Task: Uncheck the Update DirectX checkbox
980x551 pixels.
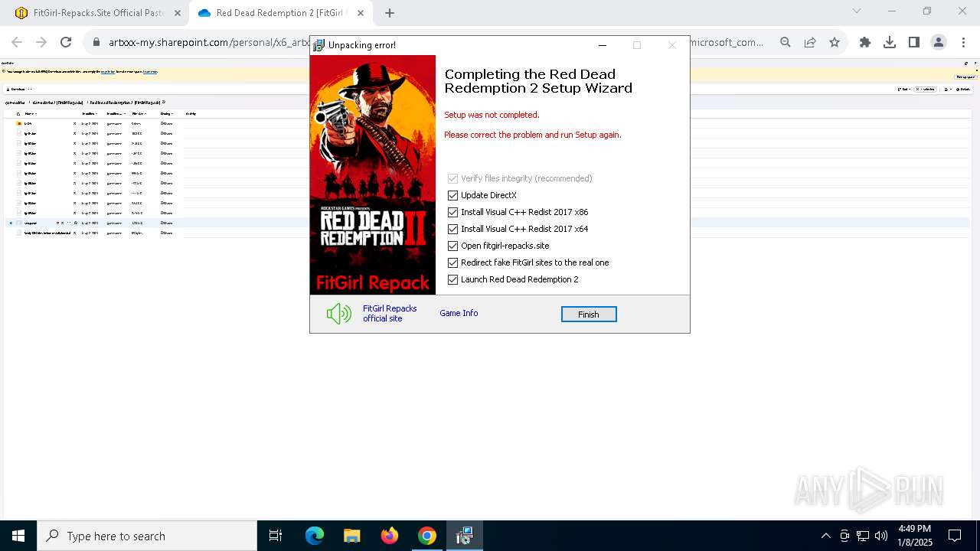Action: [x=452, y=195]
